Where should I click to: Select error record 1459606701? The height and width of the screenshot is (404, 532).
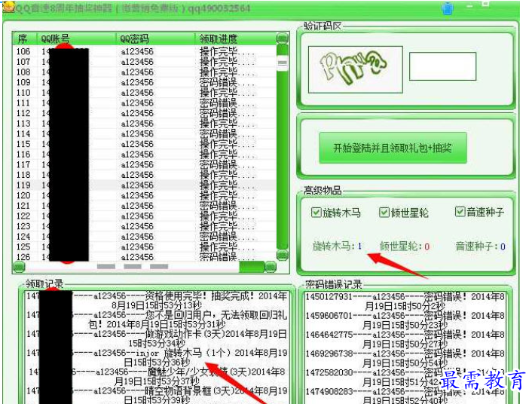[405, 320]
